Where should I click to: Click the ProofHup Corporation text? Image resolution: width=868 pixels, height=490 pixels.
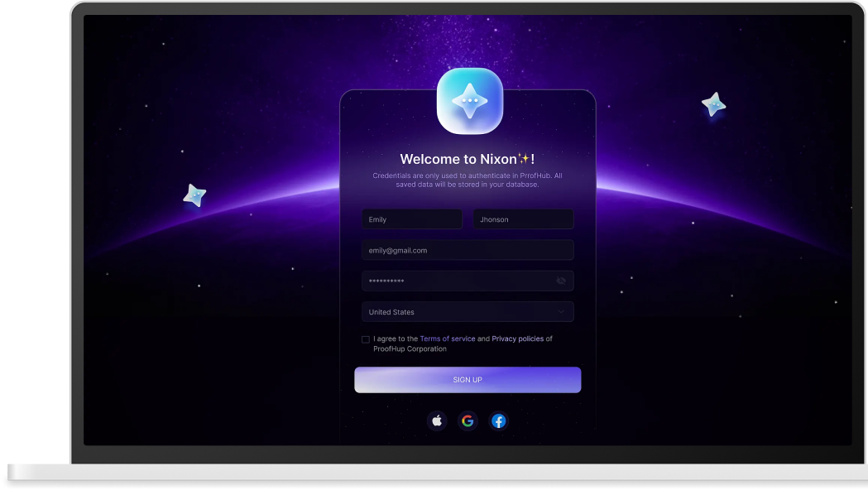(410, 348)
